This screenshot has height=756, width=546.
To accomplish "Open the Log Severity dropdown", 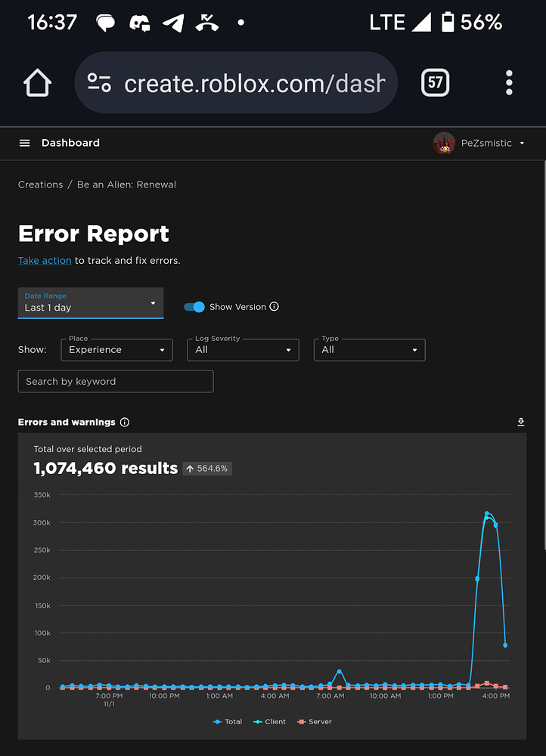I will (x=243, y=349).
